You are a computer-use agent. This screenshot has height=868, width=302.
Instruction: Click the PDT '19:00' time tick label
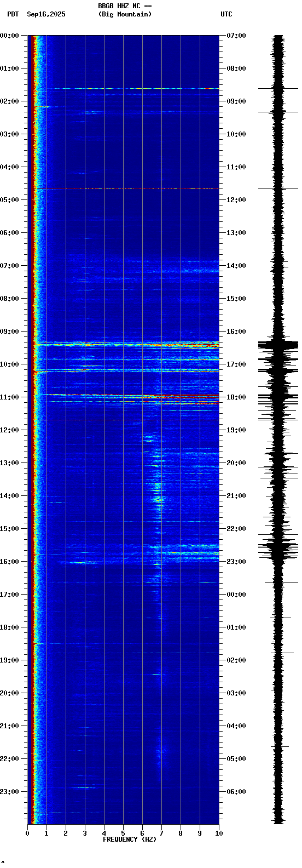[x=9, y=660]
